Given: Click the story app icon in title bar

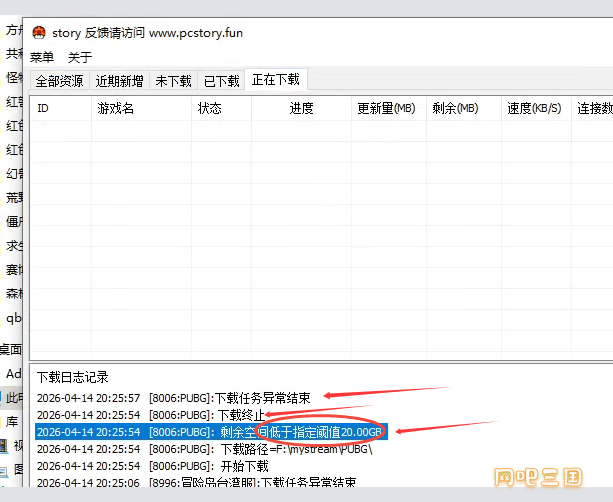Looking at the screenshot, I should coord(39,32).
